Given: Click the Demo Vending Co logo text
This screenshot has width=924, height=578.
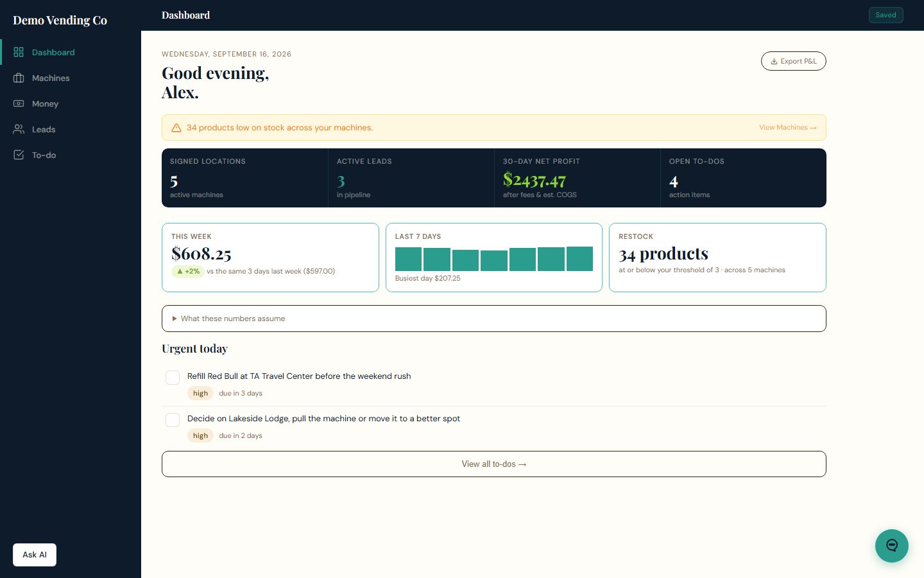Looking at the screenshot, I should (60, 20).
